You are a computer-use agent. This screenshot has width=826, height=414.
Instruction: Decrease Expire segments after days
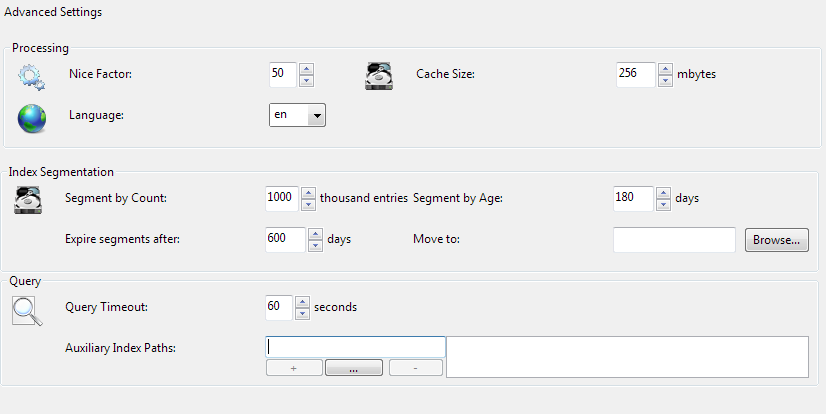315,246
